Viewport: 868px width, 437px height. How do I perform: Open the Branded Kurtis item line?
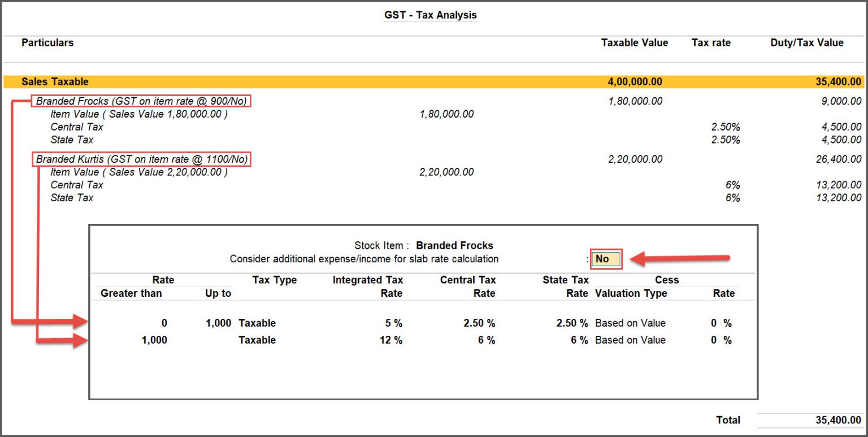pyautogui.click(x=141, y=159)
